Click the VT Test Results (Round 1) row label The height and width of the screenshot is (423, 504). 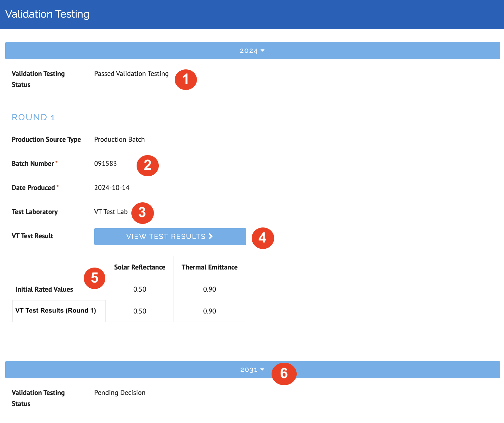click(x=56, y=311)
